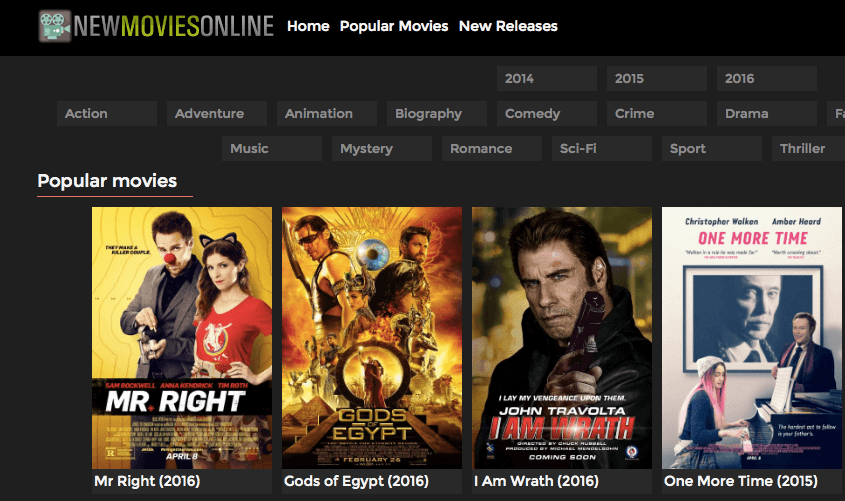Open the I Am Wrath poster
Screen dimensions: 845x501
click(562, 338)
